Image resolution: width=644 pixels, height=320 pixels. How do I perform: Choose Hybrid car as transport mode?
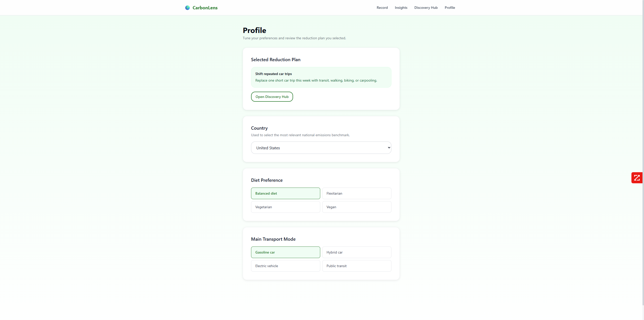point(357,252)
